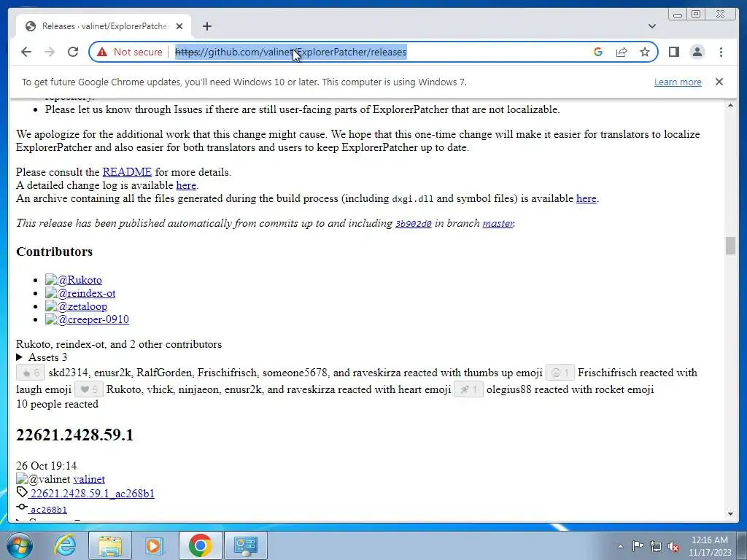Screen dimensions: 747x560
Task: Open Windows Media Player from the taskbar
Action: coord(155,545)
